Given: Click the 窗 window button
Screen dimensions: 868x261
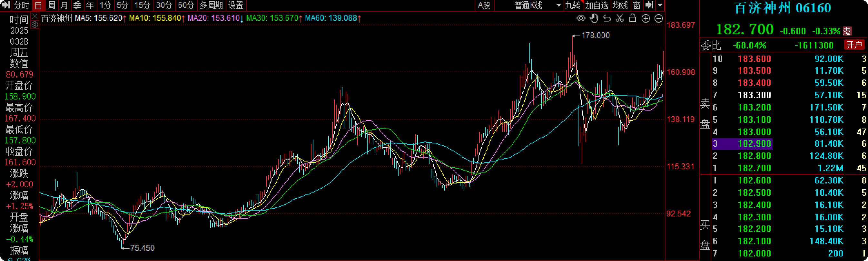Looking at the screenshot, I should [636, 5].
